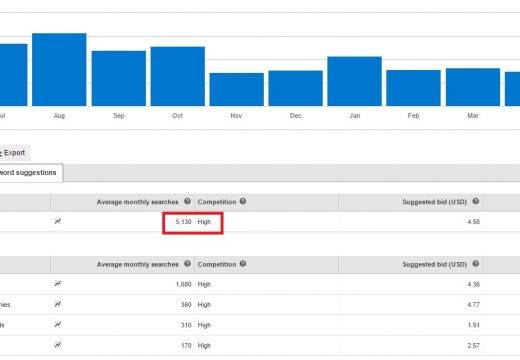Click the 2.57 suggested bid value

click(x=474, y=345)
